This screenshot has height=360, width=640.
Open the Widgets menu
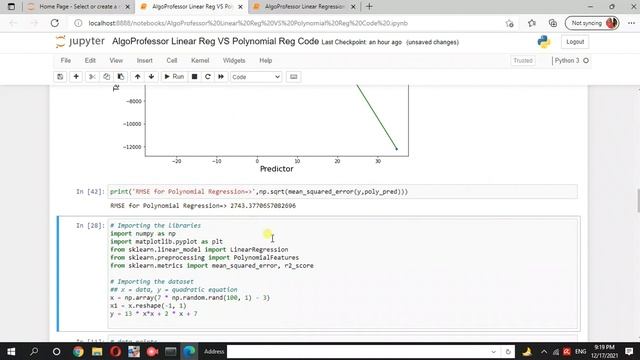point(234,60)
